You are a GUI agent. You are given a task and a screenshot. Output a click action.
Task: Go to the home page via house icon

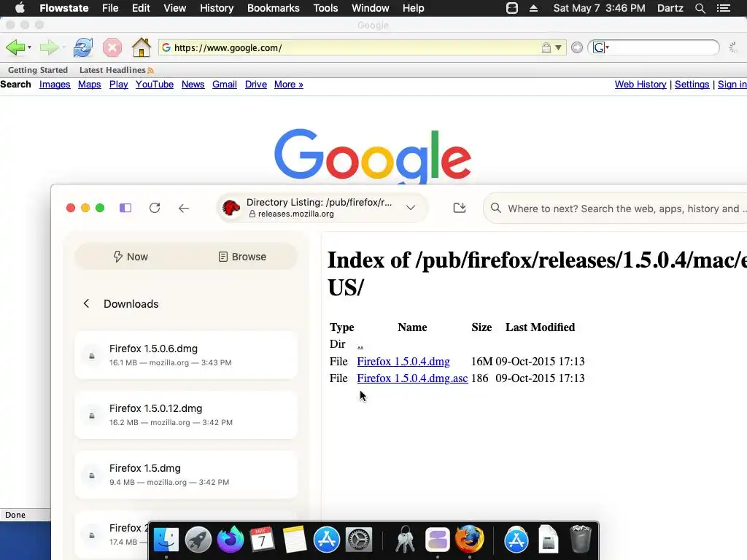pos(142,47)
